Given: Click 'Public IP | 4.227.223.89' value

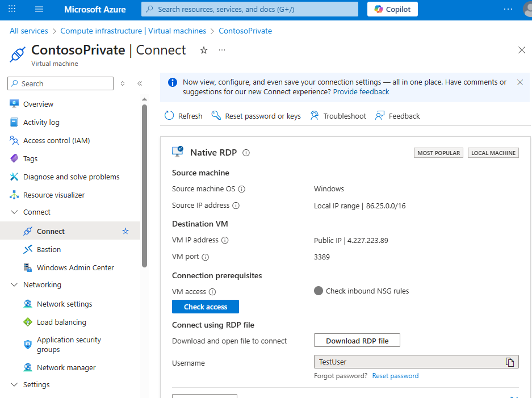Looking at the screenshot, I should [x=351, y=241].
